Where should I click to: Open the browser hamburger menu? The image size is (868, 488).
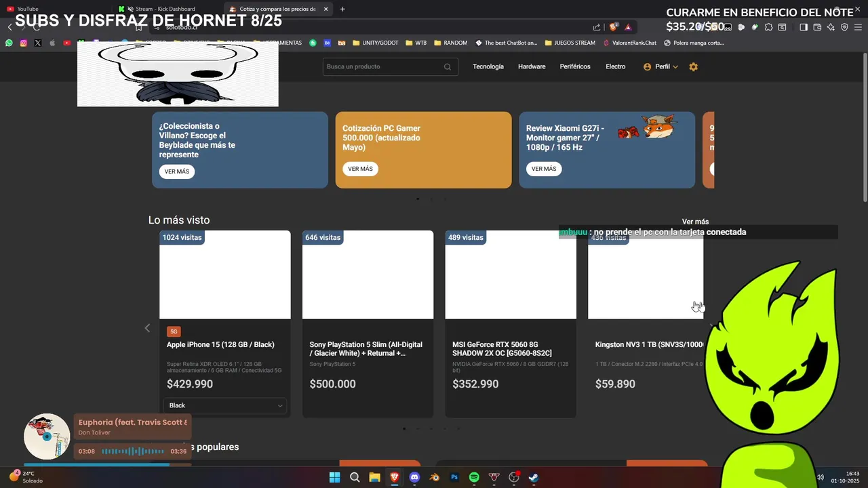pyautogui.click(x=858, y=27)
